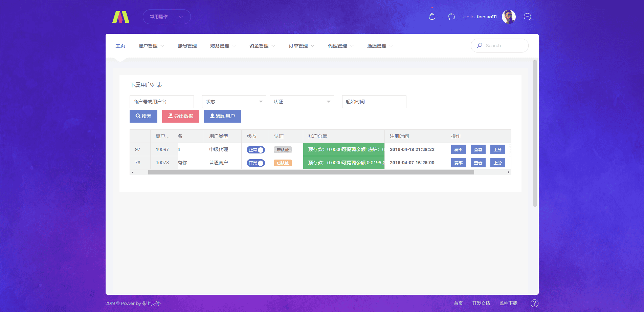
Task: Open the hamburger menu icon at top right
Action: pyautogui.click(x=527, y=17)
